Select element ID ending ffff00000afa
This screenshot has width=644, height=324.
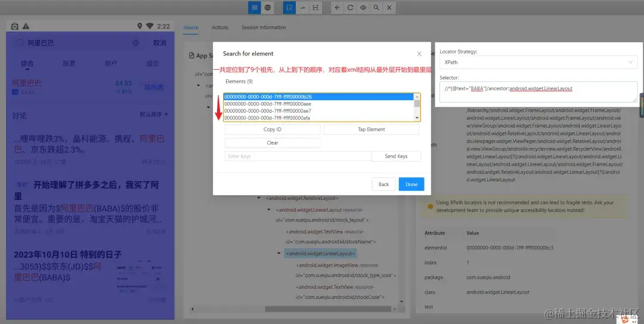[x=319, y=118]
